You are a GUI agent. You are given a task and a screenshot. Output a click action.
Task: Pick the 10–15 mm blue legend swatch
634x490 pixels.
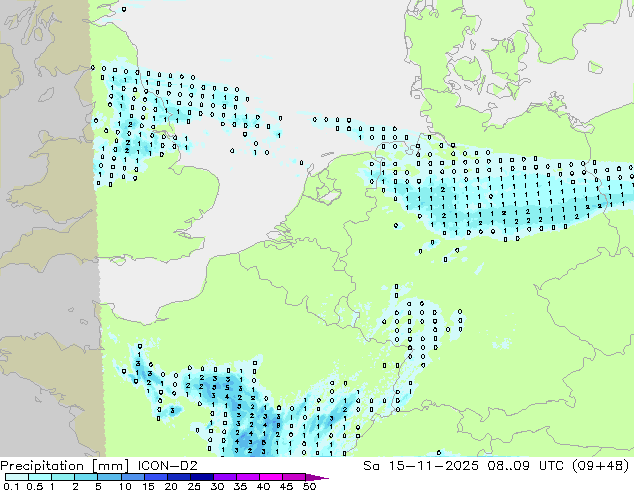click(133, 477)
